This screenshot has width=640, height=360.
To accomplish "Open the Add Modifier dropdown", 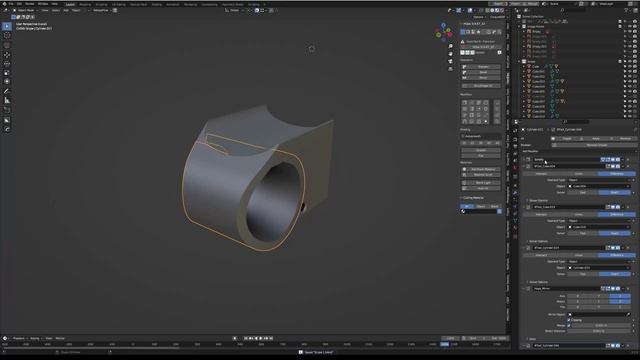I will [579, 151].
